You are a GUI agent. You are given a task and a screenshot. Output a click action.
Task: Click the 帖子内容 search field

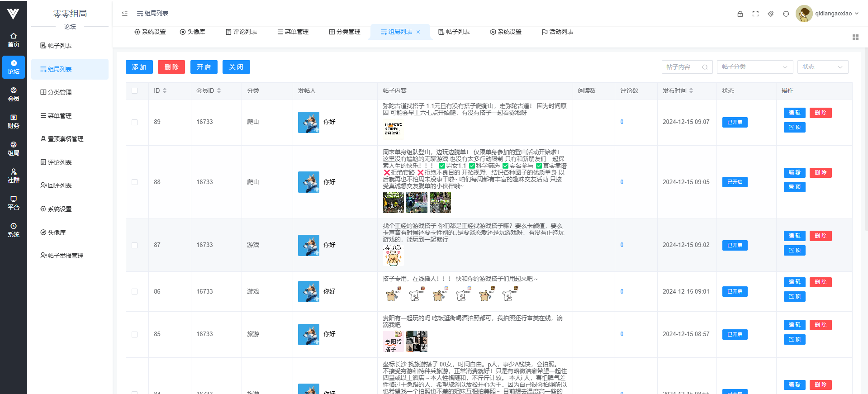point(683,67)
